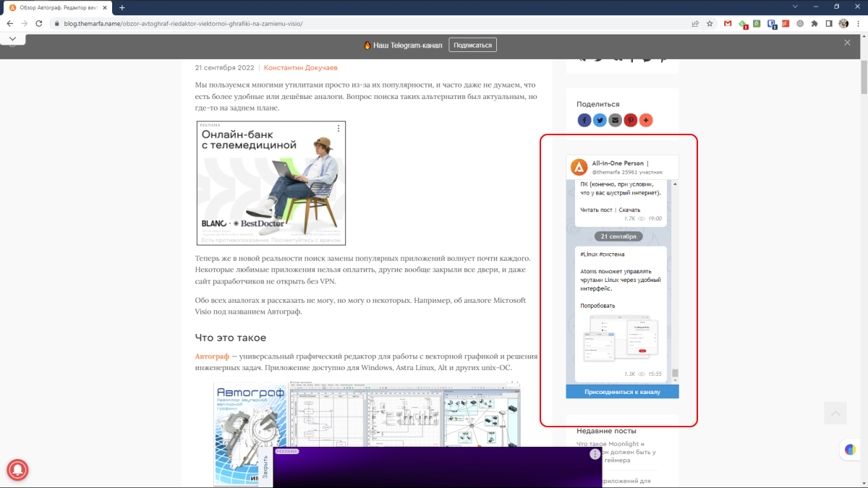
Task: Open the blue extension with badge 1
Action: [772, 23]
